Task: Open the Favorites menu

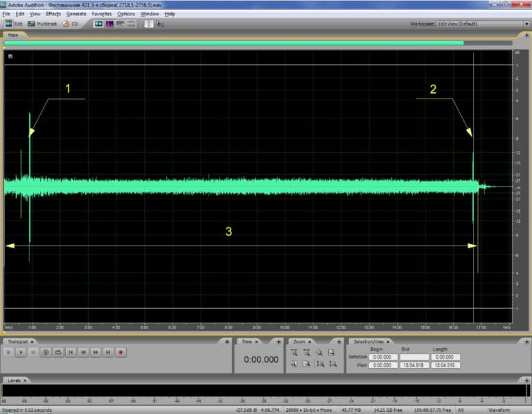Action: pos(101,14)
